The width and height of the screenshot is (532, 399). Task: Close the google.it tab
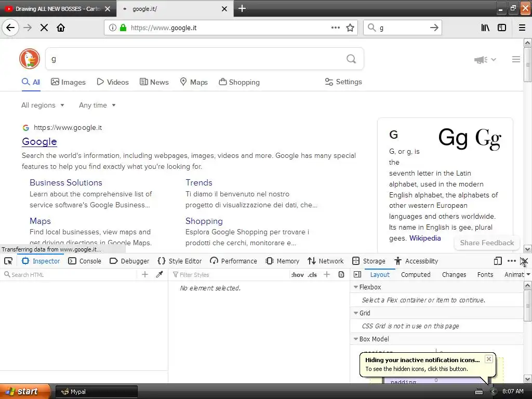click(x=224, y=9)
